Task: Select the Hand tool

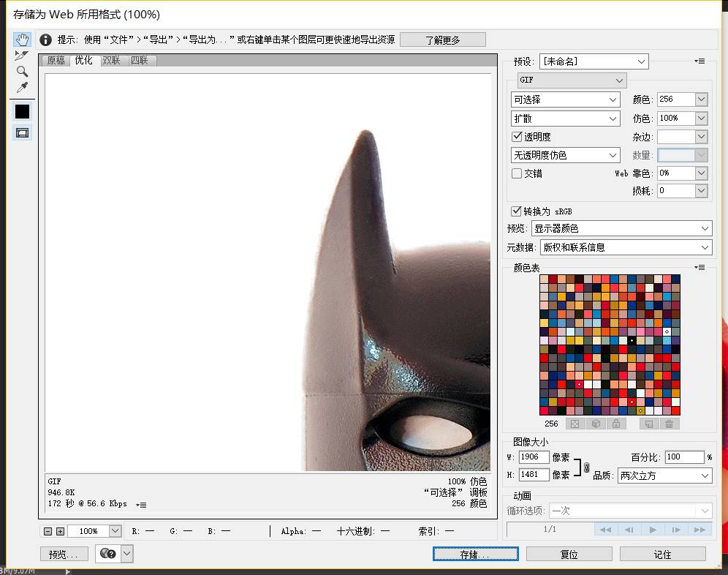Action: coord(23,40)
